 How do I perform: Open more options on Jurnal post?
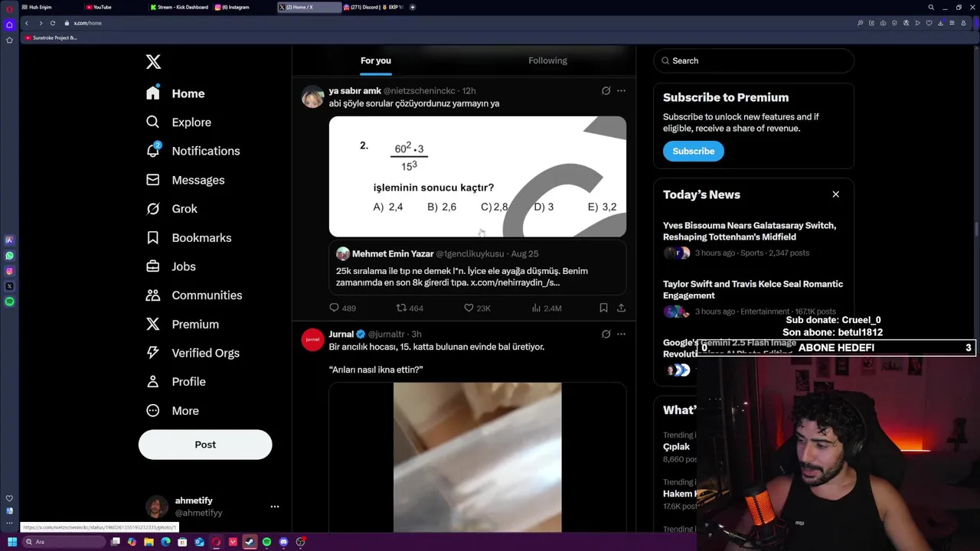tap(621, 334)
